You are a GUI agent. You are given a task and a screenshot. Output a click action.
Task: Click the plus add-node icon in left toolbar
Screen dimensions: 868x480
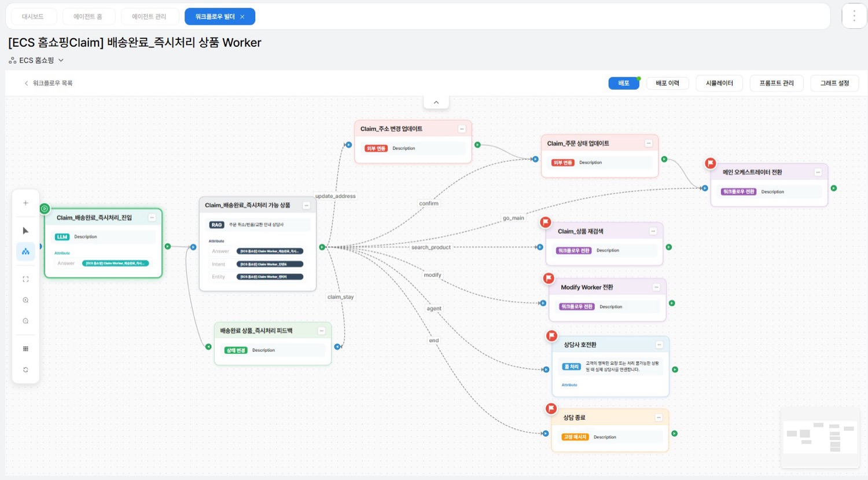pyautogui.click(x=25, y=203)
